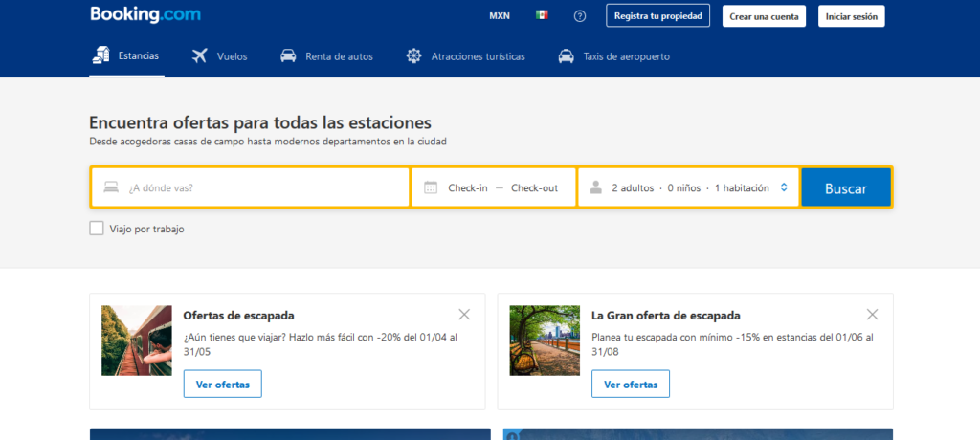Focus the ¿A dónde vas? destination field

point(251,187)
